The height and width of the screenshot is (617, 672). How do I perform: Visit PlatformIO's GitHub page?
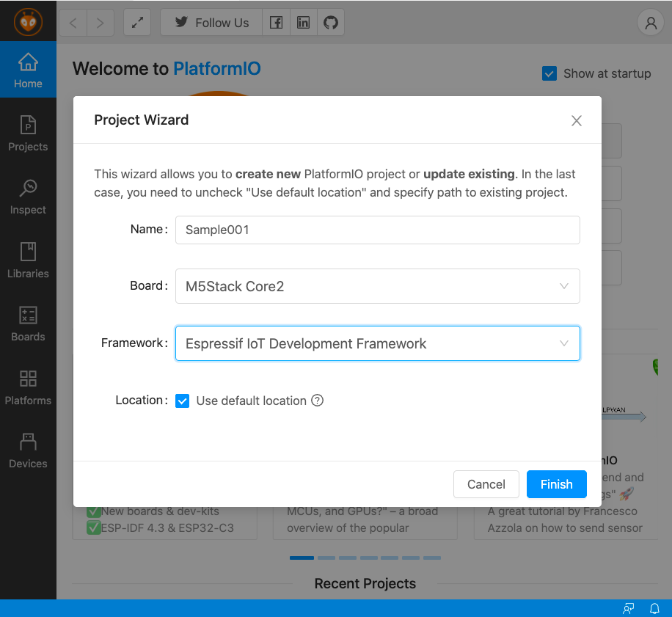[x=331, y=22]
